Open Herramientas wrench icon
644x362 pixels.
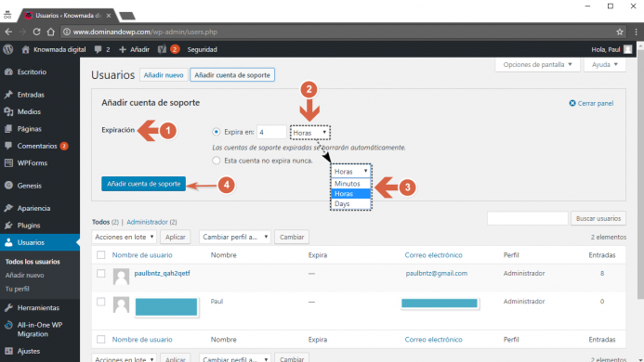tap(8, 307)
